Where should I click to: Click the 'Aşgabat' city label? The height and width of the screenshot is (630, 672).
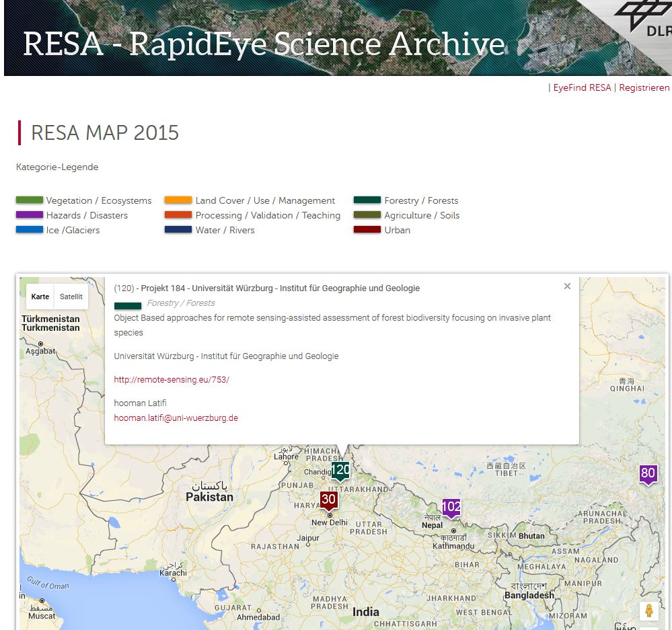pyautogui.click(x=41, y=352)
